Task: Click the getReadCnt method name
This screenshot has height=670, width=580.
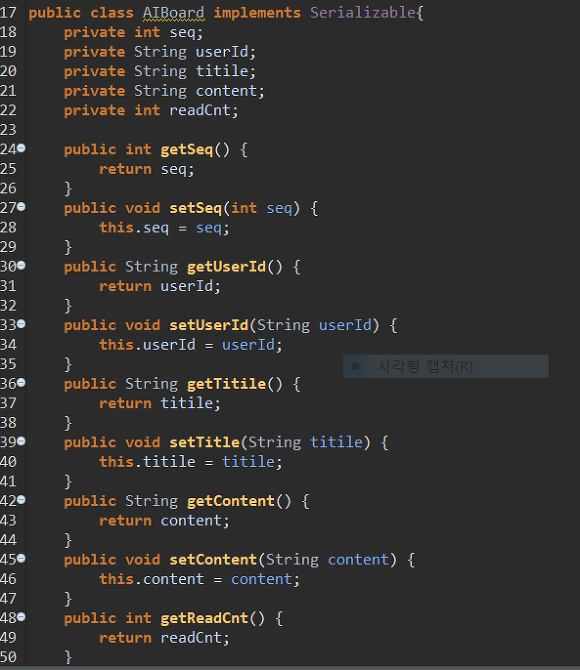Action: tap(204, 618)
